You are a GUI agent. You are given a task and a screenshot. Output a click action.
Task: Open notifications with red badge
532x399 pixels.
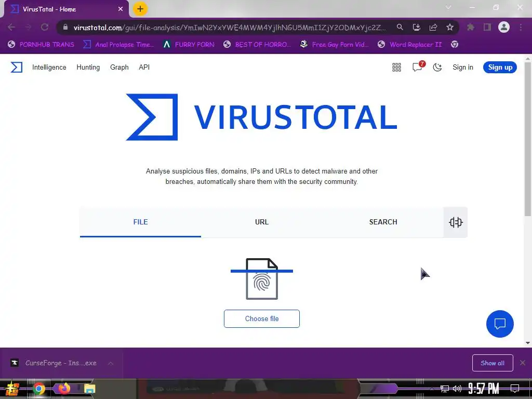[x=418, y=66]
